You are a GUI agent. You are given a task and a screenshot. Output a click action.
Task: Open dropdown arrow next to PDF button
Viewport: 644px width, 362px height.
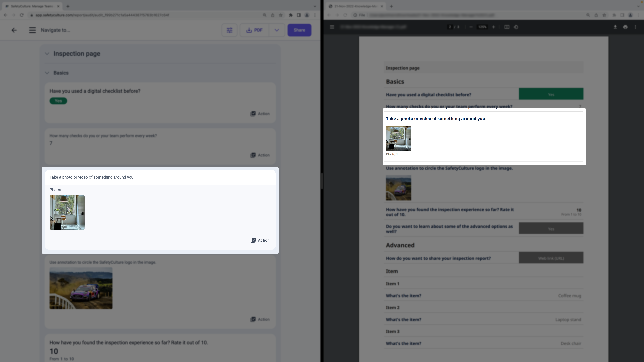click(276, 30)
